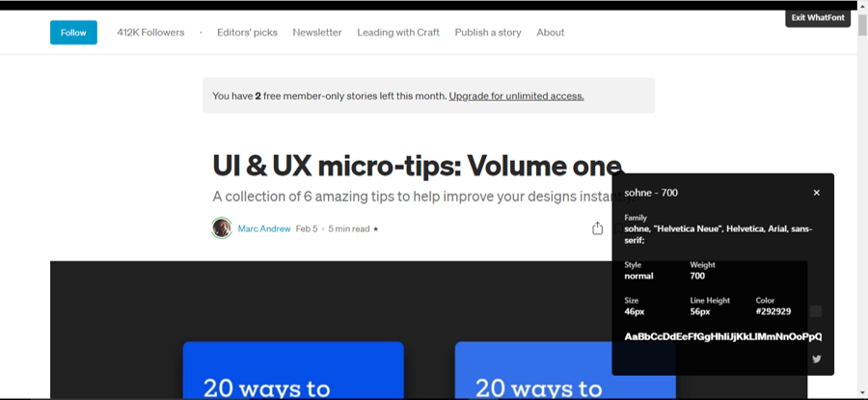Go to the Newsletter section
Image resolution: width=868 pixels, height=400 pixels.
click(x=317, y=33)
